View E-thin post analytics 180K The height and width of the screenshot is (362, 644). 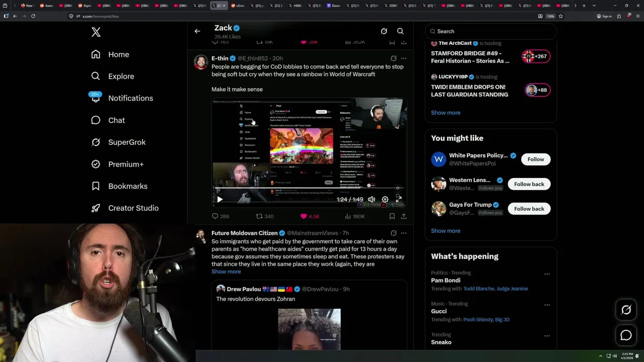point(355,216)
